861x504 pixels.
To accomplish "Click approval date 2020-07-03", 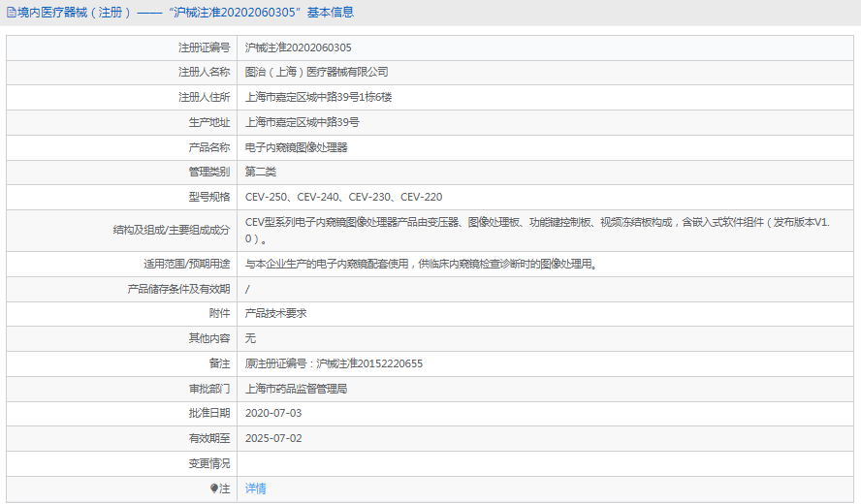I will tap(273, 413).
